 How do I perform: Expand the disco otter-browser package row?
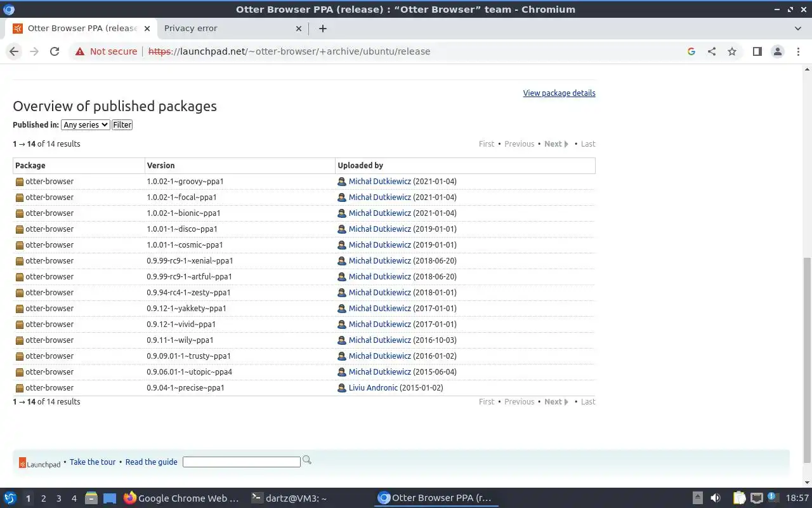[304, 229]
